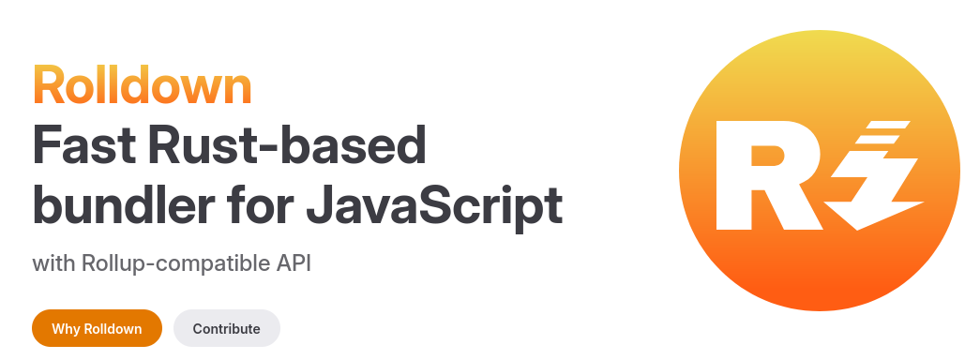Open the Contribute button
The height and width of the screenshot is (360, 980).
click(x=227, y=328)
